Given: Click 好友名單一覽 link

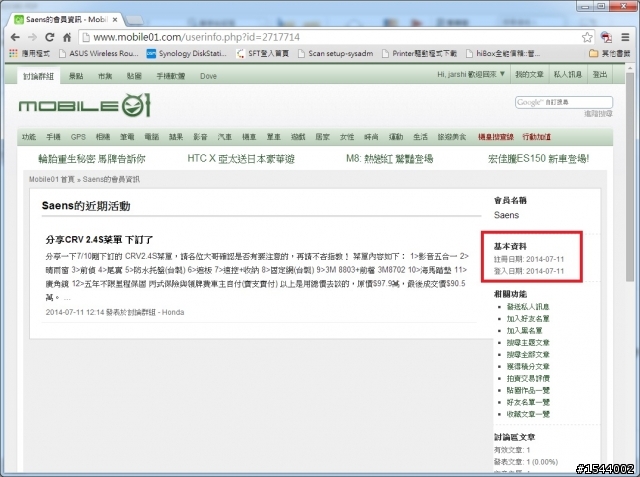Looking at the screenshot, I should pyautogui.click(x=528, y=402).
